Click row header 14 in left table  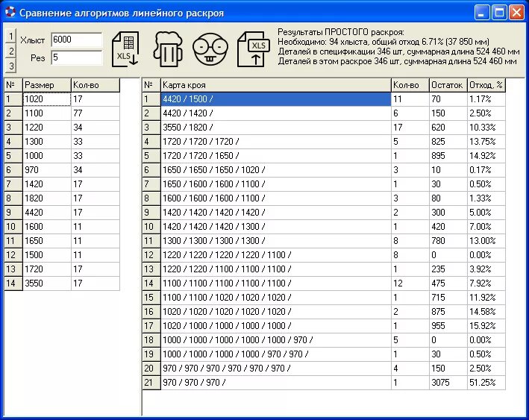tap(13, 283)
